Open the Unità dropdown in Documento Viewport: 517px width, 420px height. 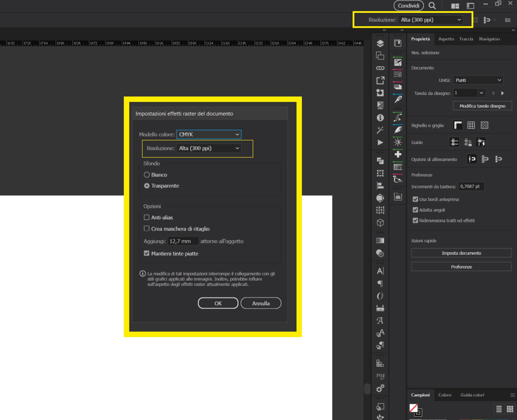tap(478, 80)
